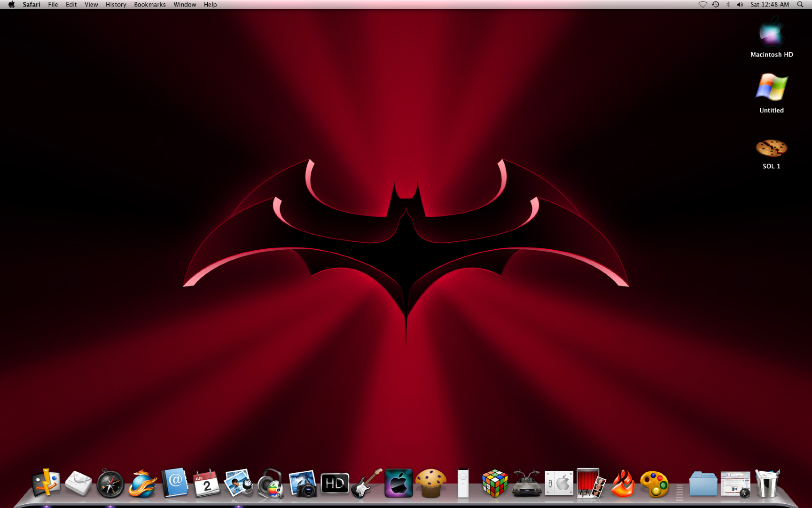
Task: Open the web page stack in dock
Action: coord(735,484)
